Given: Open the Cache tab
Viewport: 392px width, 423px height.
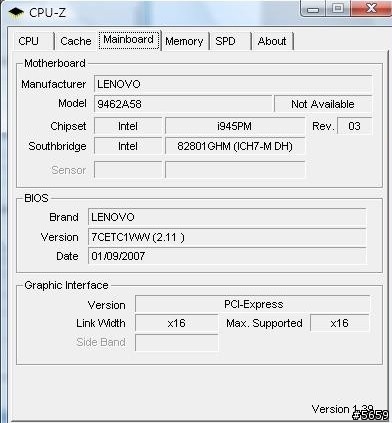Looking at the screenshot, I should (x=76, y=41).
